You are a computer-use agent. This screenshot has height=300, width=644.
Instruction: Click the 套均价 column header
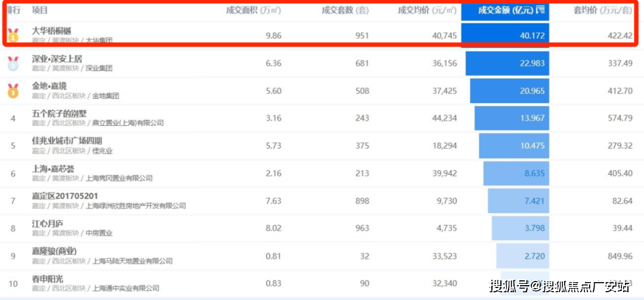tap(610, 10)
